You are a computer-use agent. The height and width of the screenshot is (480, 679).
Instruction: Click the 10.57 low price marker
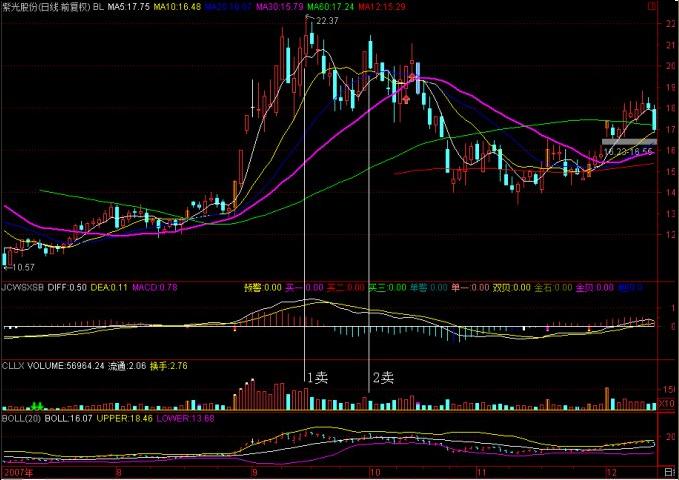coord(21,268)
